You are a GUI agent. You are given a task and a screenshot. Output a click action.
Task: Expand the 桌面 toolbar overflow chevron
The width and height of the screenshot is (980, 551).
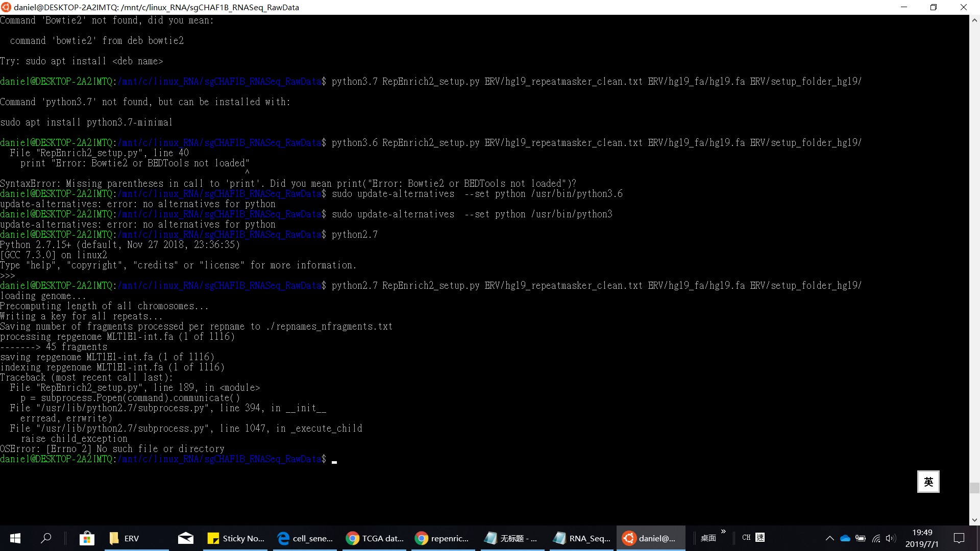tap(724, 531)
